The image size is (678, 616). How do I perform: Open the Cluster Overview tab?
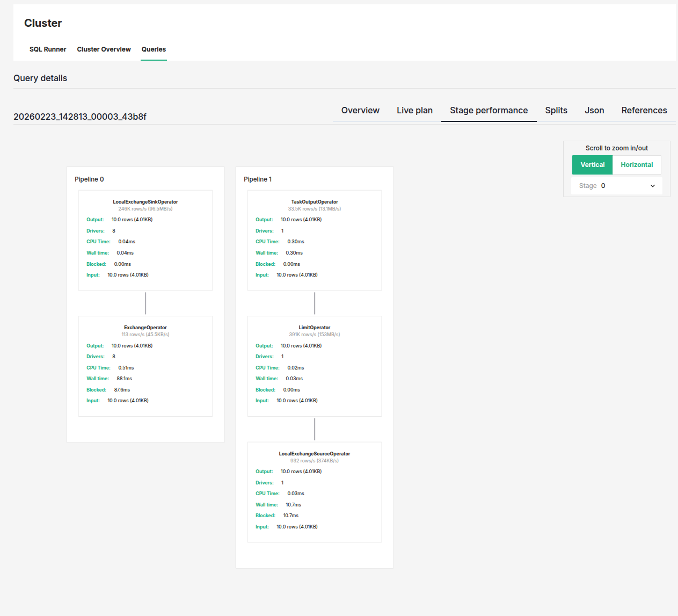tap(104, 49)
